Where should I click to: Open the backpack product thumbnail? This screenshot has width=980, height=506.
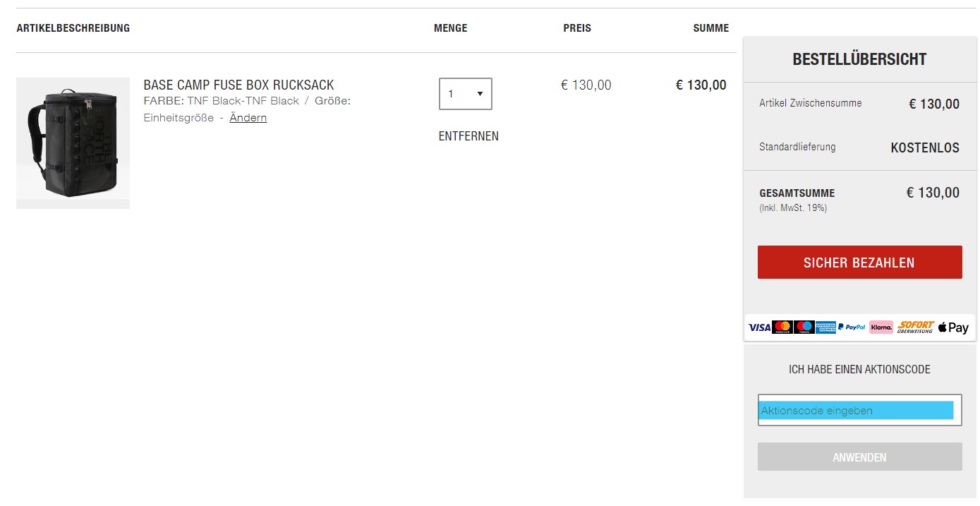point(73,143)
